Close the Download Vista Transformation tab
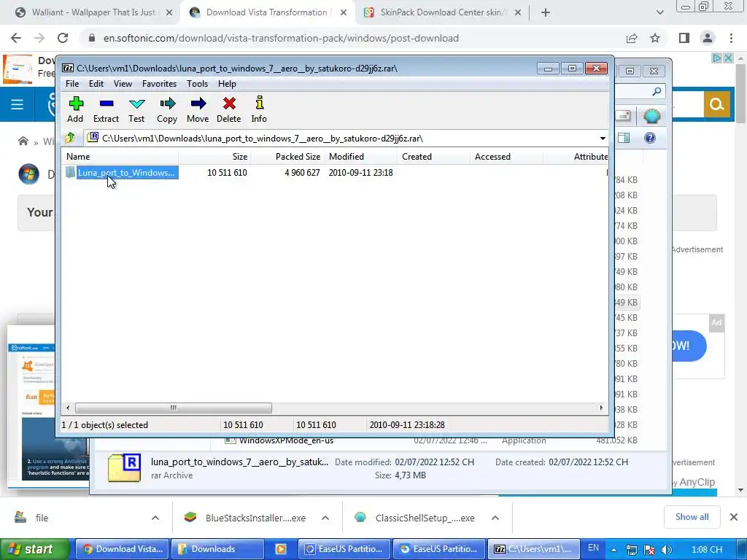 344,13
